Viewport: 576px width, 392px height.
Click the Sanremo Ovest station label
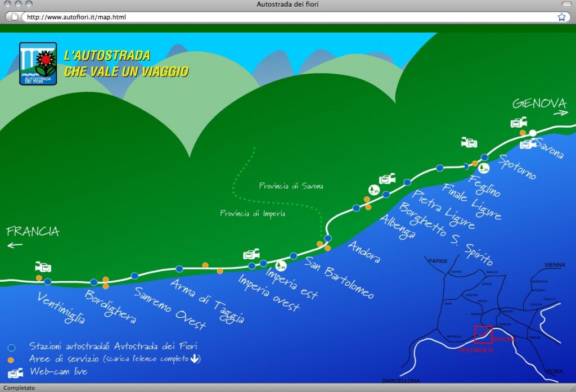pyautogui.click(x=170, y=308)
